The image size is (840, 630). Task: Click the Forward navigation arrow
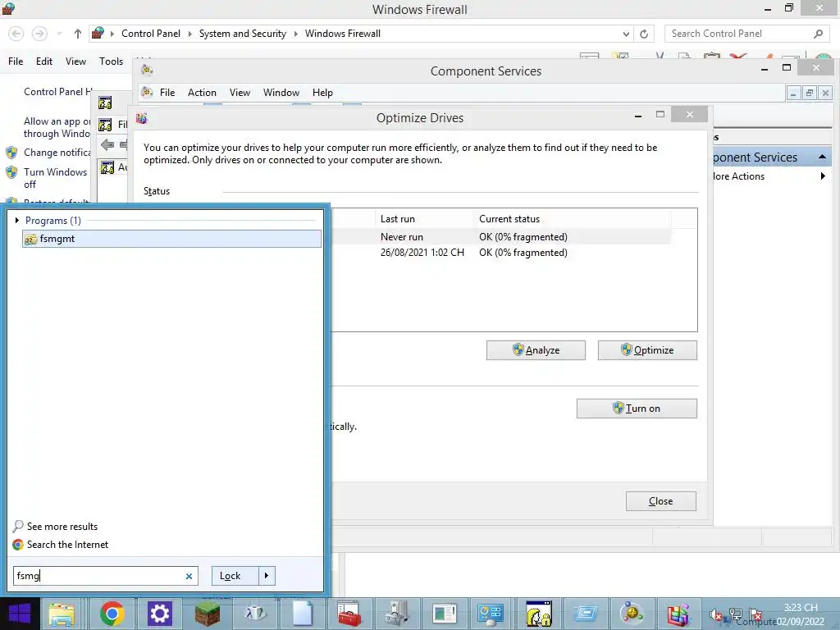point(39,34)
